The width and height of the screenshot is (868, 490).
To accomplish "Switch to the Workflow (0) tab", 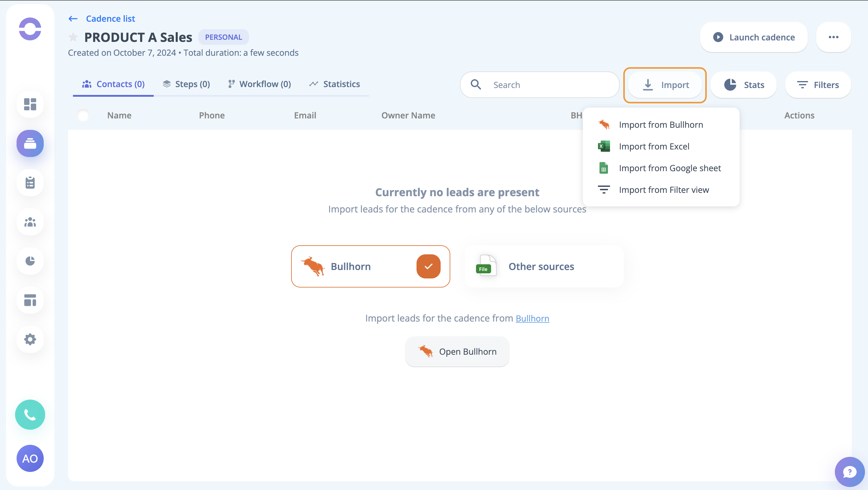I will pos(259,84).
